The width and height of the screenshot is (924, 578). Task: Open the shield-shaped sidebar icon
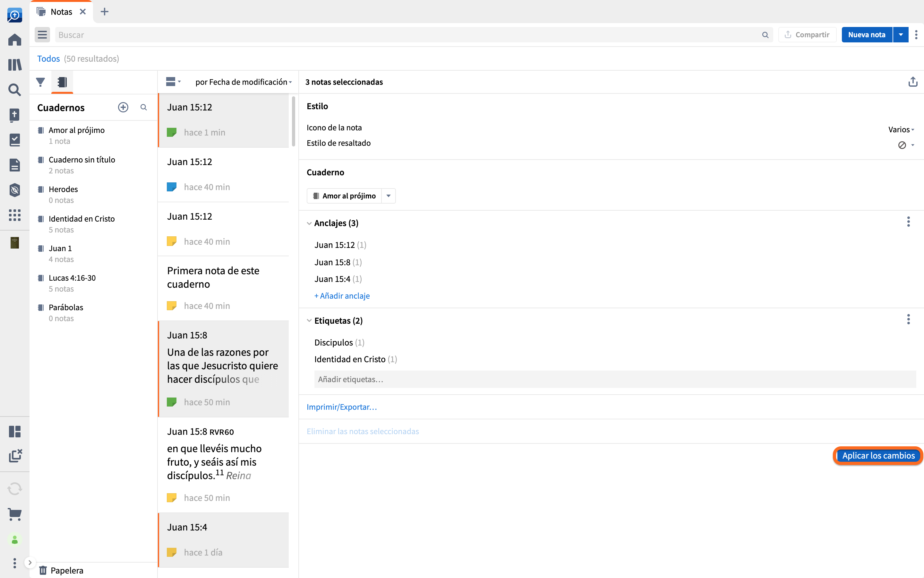click(14, 190)
